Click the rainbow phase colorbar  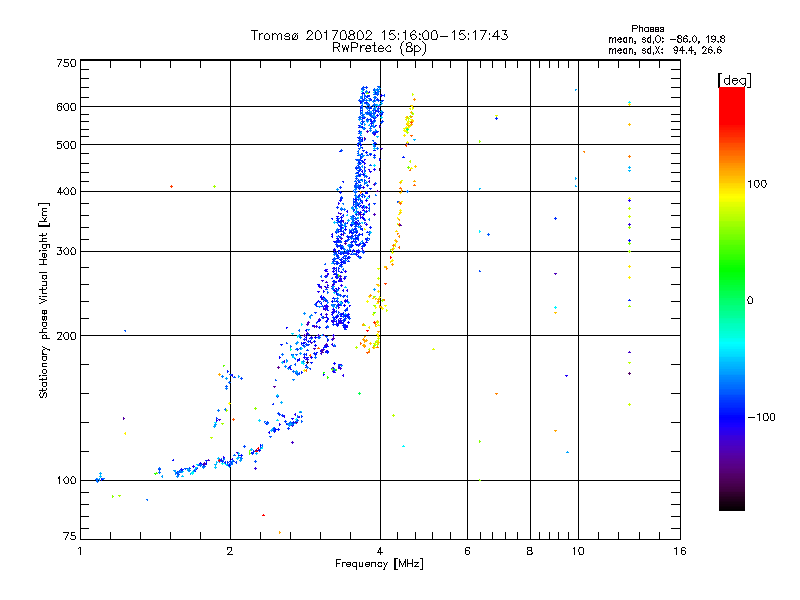pos(732,298)
